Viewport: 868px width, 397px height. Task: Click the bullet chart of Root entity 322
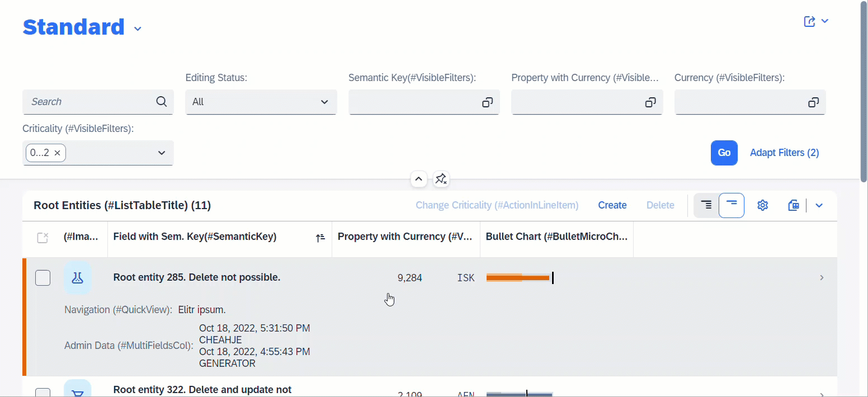click(520, 394)
